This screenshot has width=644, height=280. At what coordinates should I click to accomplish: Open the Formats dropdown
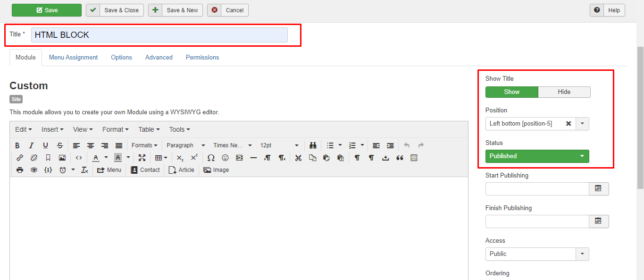point(144,145)
